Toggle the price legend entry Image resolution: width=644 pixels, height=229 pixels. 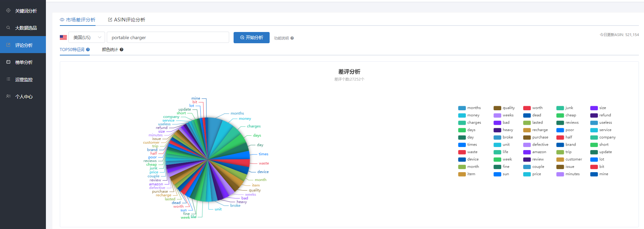[x=532, y=174]
